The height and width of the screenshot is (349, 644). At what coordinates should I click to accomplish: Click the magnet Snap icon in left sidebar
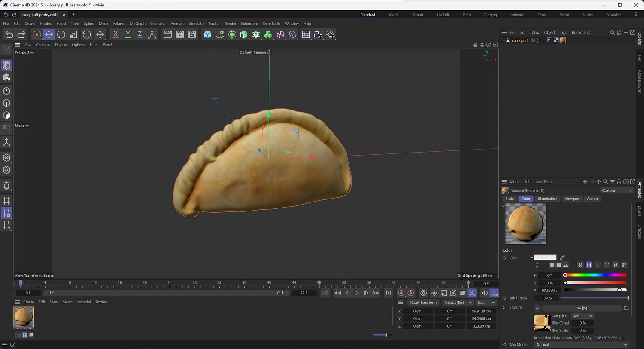[x=6, y=186]
